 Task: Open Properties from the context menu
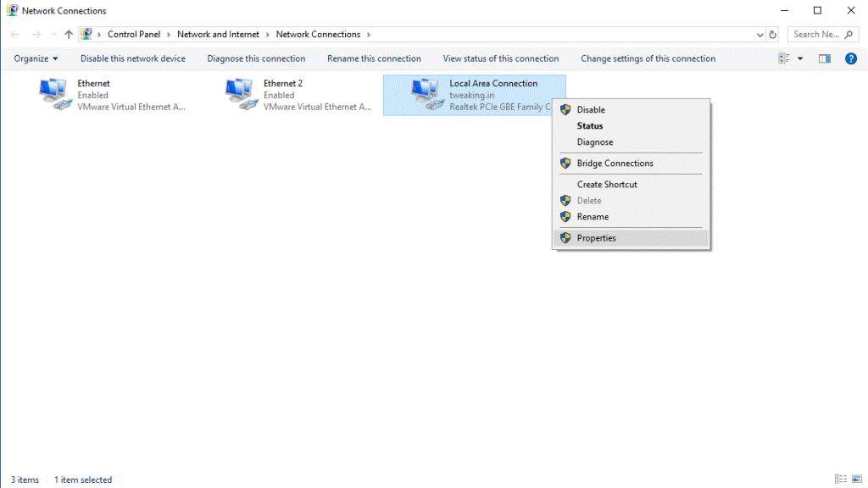click(631, 238)
